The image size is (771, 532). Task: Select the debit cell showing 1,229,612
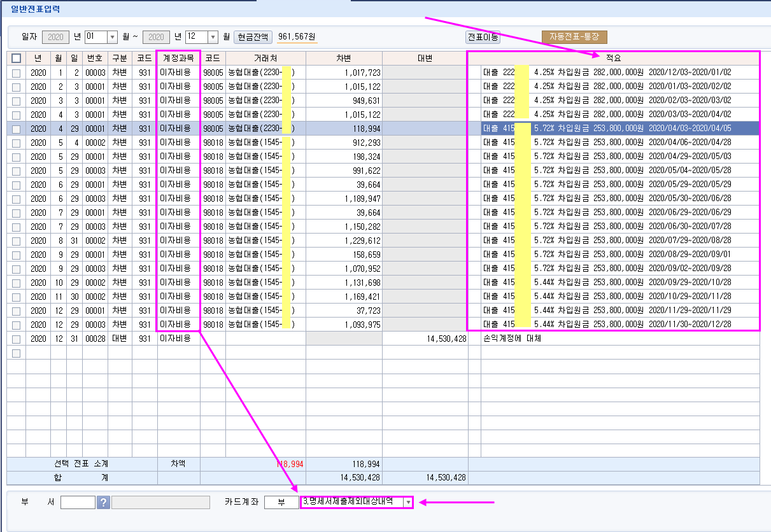344,241
